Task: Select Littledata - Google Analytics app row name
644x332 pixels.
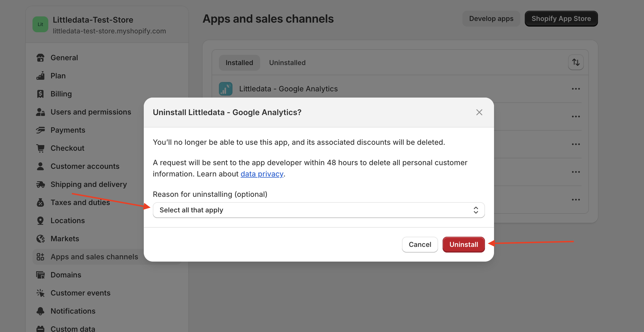Action: (288, 89)
